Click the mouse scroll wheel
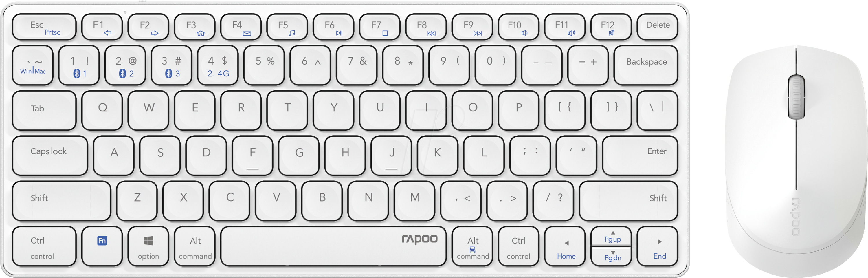This screenshot has width=868, height=278. point(796,97)
